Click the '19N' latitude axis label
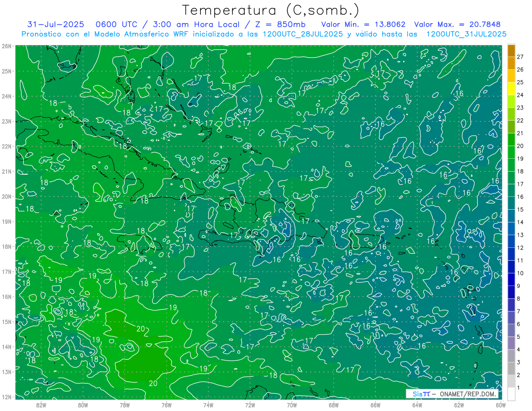 (x=6, y=222)
